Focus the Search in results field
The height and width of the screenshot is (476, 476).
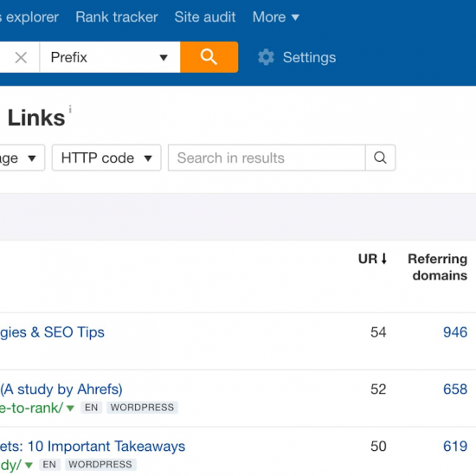[267, 158]
